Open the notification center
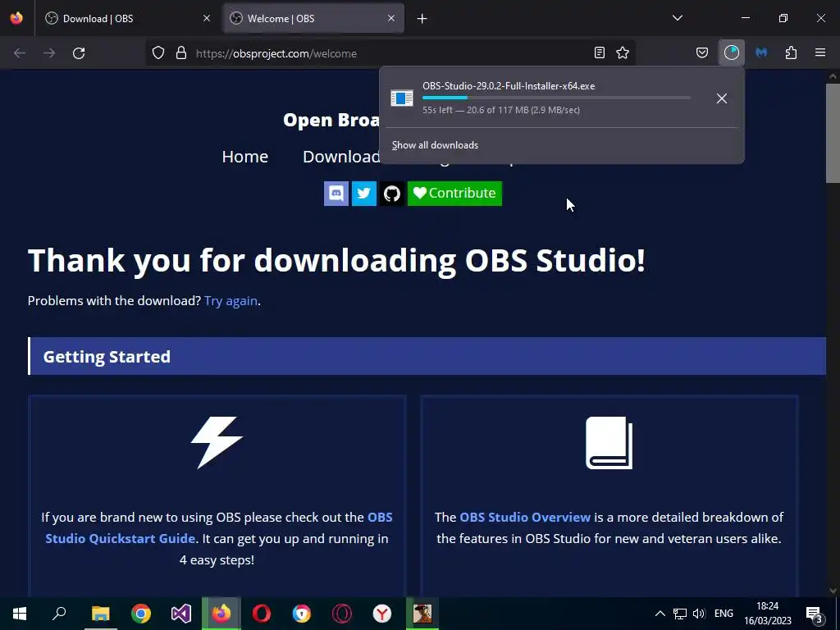This screenshot has width=840, height=630. (x=815, y=614)
